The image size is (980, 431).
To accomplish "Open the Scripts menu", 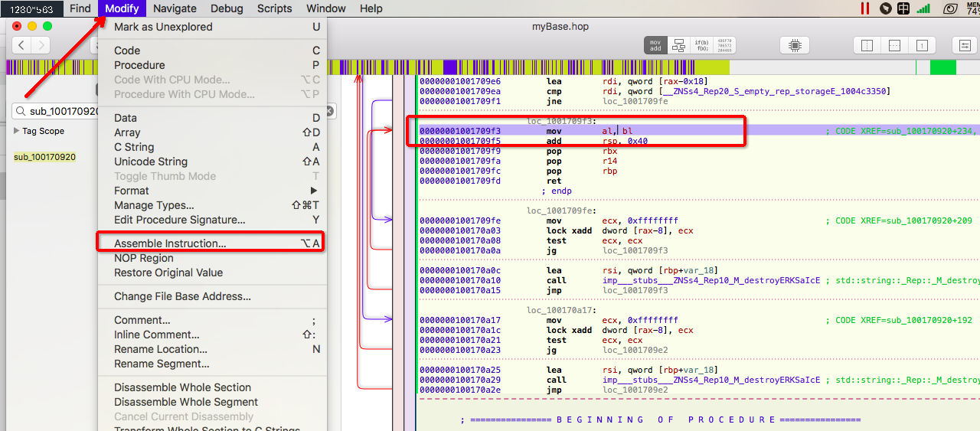I will pyautogui.click(x=274, y=8).
